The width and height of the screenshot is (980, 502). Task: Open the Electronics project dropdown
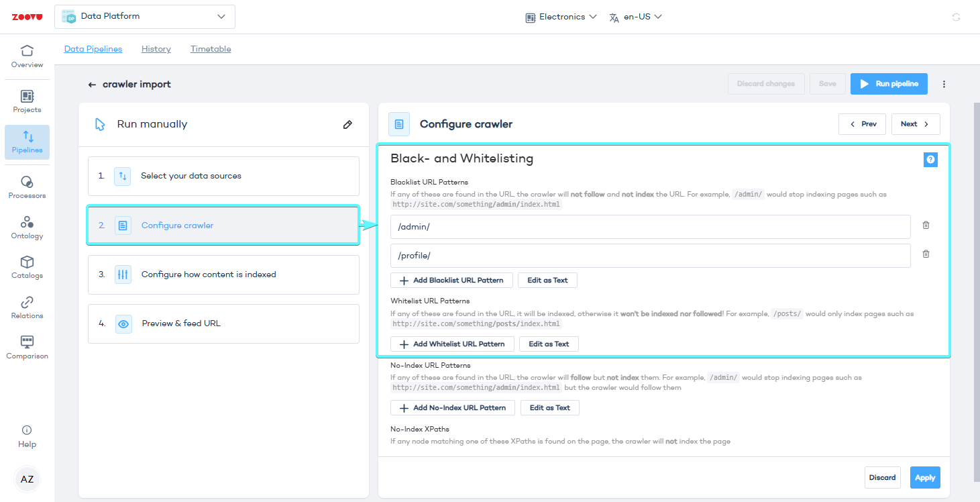click(561, 17)
